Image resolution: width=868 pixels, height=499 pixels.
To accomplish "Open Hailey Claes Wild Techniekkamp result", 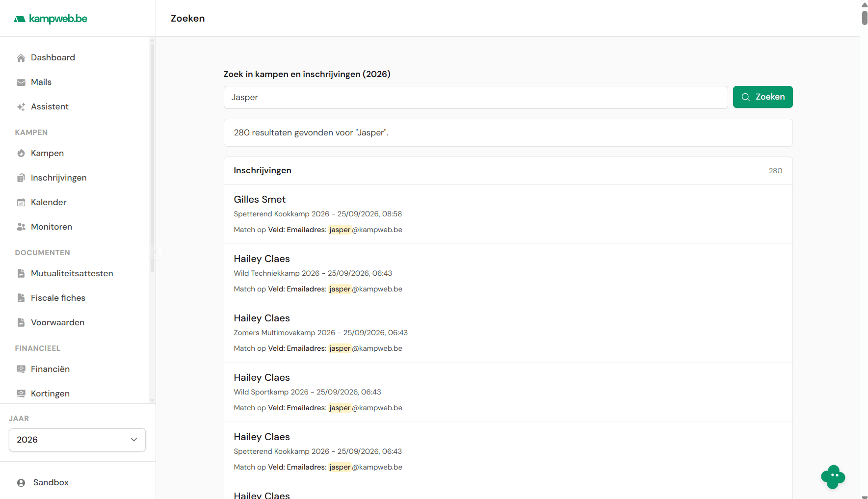I will (508, 274).
